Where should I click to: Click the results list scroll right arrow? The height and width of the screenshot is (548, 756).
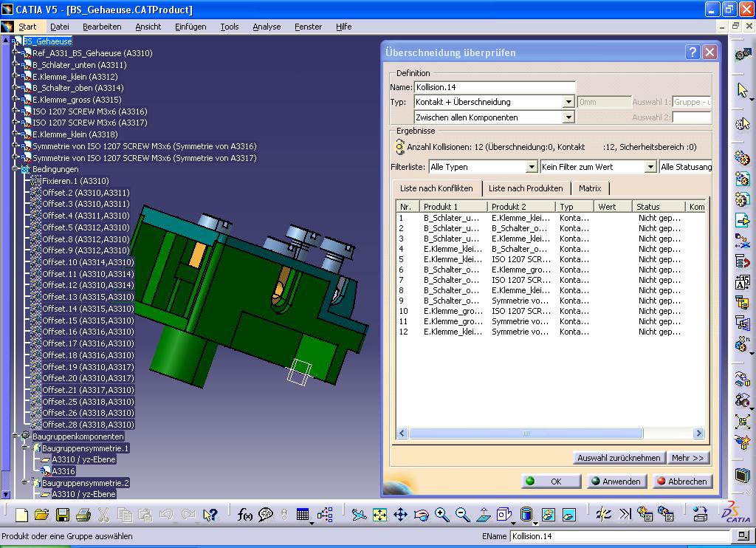(698, 434)
